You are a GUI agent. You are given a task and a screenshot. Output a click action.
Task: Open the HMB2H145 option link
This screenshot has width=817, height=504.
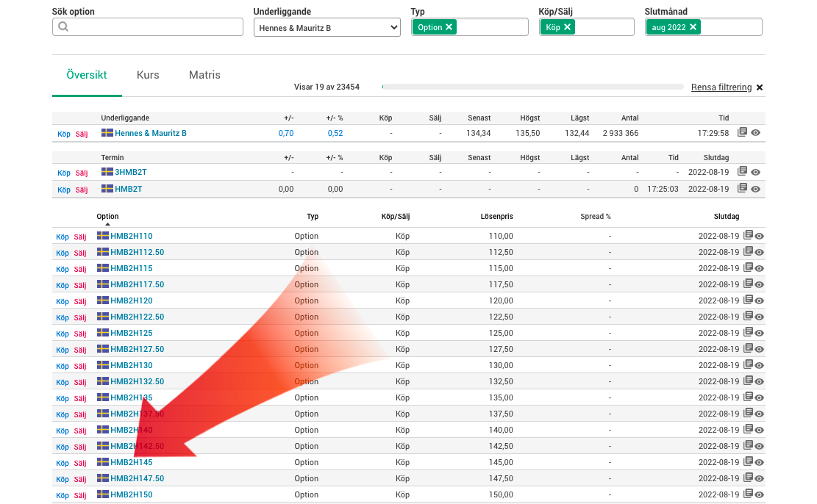(131, 463)
